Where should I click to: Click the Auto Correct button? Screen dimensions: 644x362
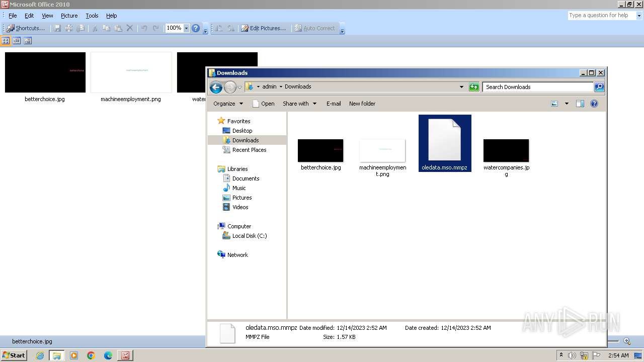pyautogui.click(x=315, y=28)
